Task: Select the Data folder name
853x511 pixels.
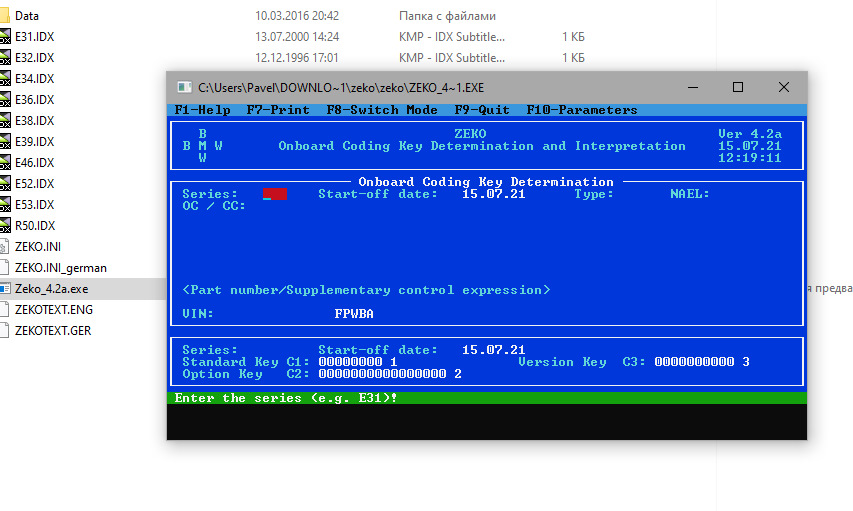Action: click(x=27, y=16)
